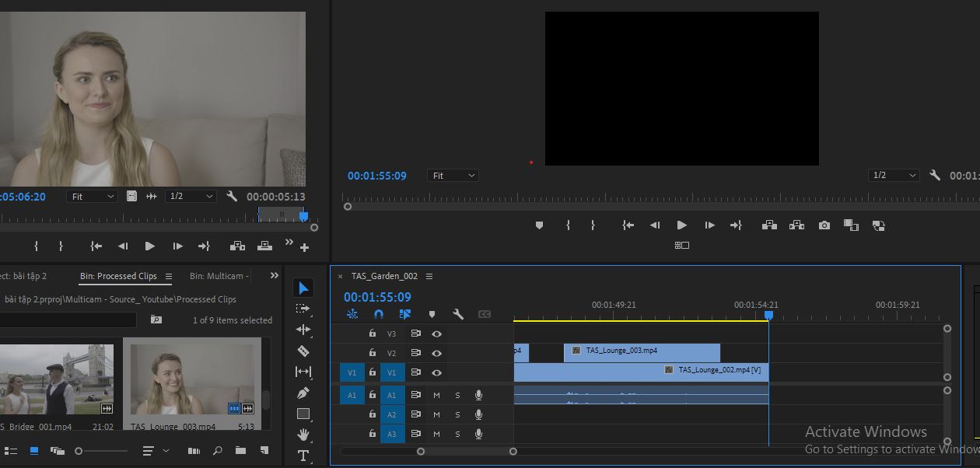Select the Selection tool in tools panel
The height and width of the screenshot is (468, 980).
click(x=303, y=288)
